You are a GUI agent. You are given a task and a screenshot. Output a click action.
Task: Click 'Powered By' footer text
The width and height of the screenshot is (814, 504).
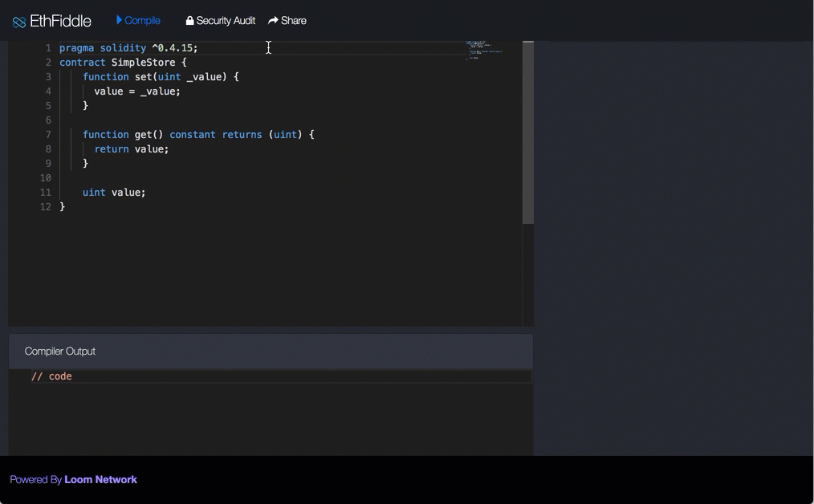[36, 480]
